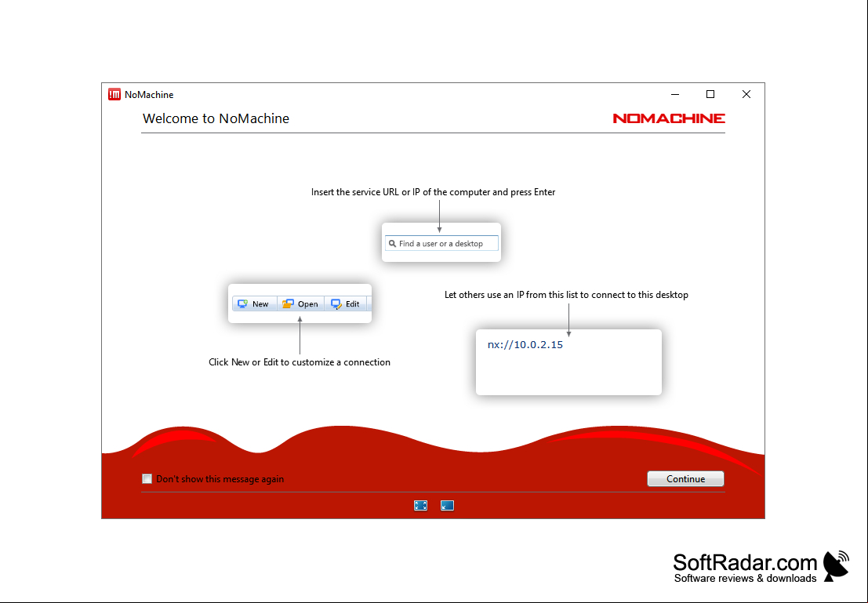The width and height of the screenshot is (868, 603).
Task: Minimize the NoMachine window
Action: 675,95
